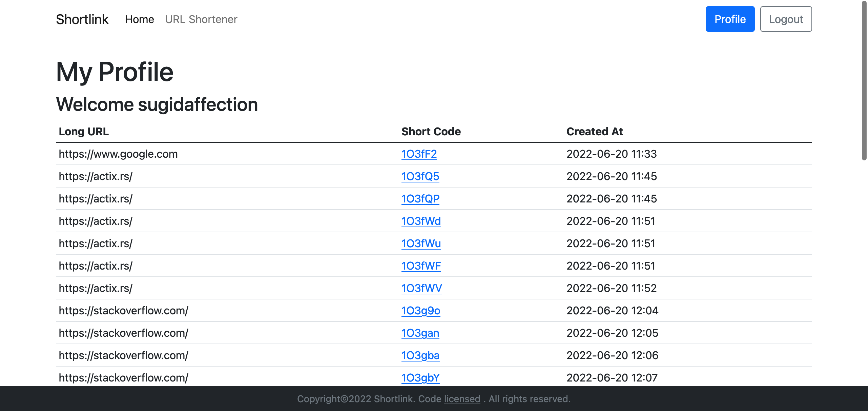Click the Shortlink logo text

click(82, 19)
